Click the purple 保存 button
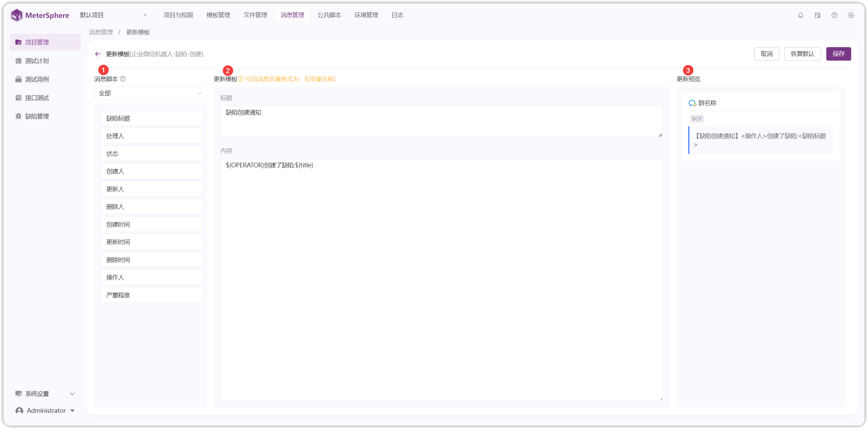 click(x=838, y=54)
